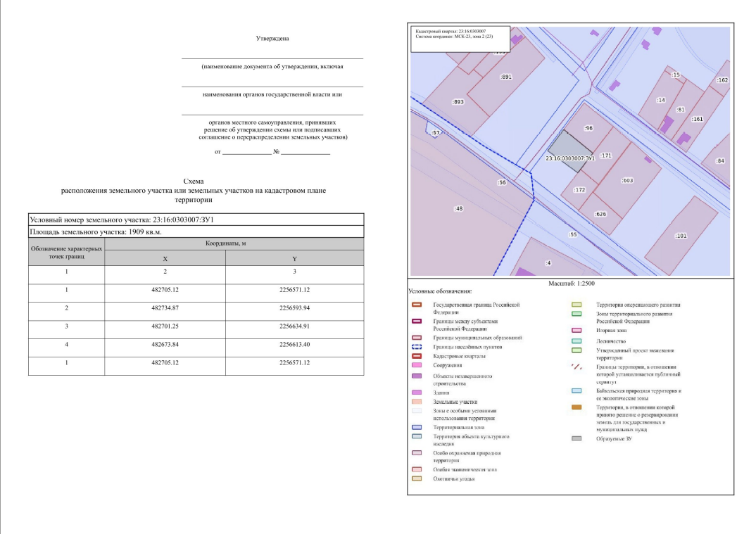Click the Границы муниципальных образований legend swatch

(417, 338)
